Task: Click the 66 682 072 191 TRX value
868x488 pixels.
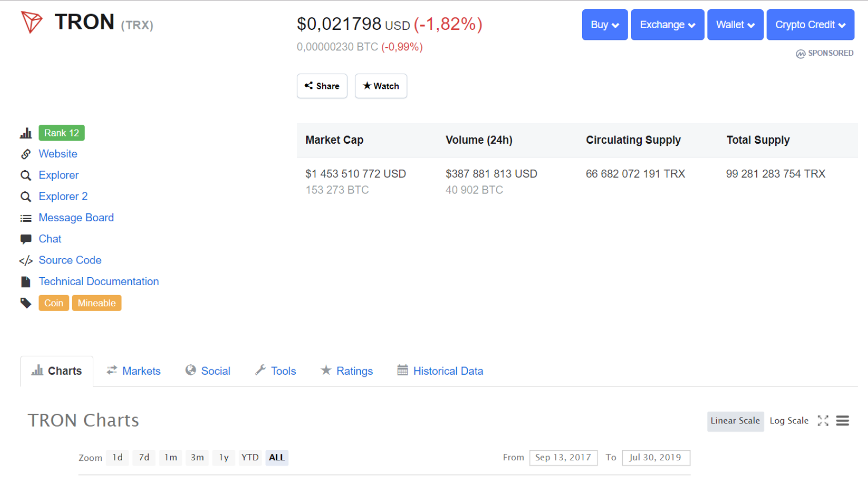Action: pos(635,174)
